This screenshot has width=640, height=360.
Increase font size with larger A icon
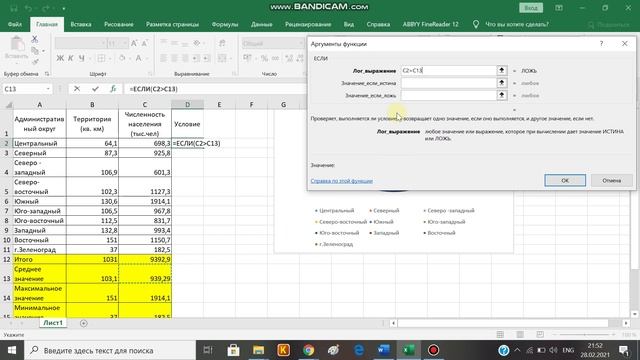coord(134,43)
